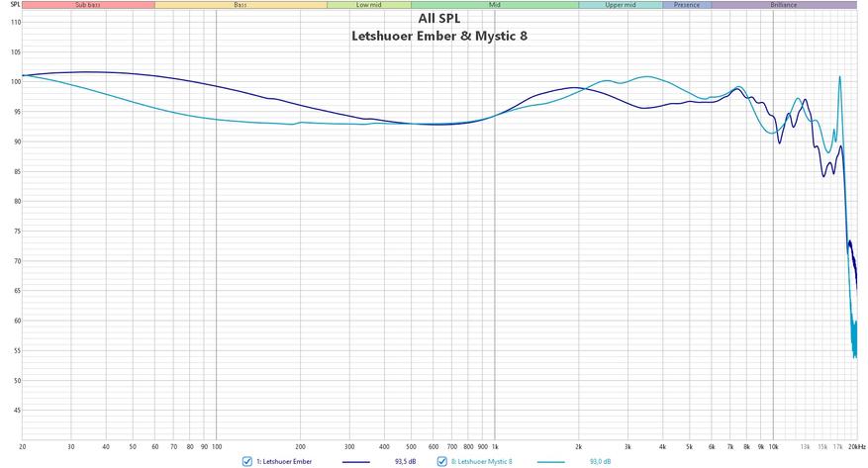The height and width of the screenshot is (468, 868).
Task: Click the 93,0 dB legend value
Action: (601, 461)
